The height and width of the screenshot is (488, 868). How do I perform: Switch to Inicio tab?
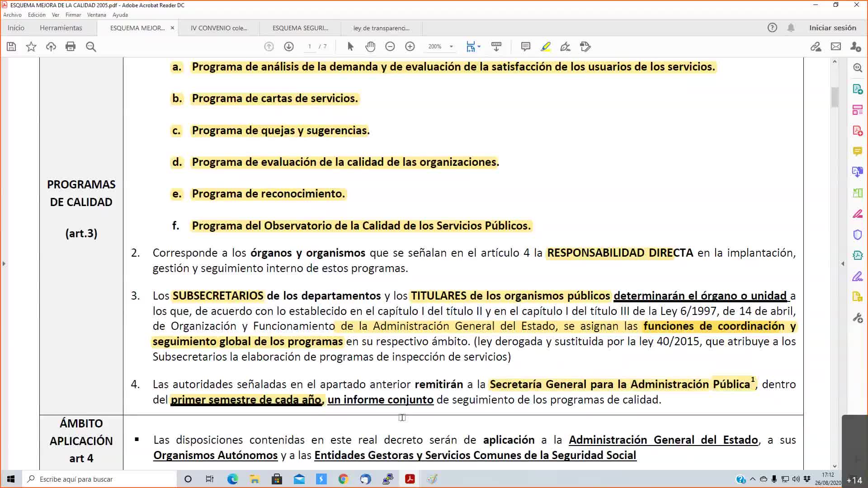(x=16, y=28)
